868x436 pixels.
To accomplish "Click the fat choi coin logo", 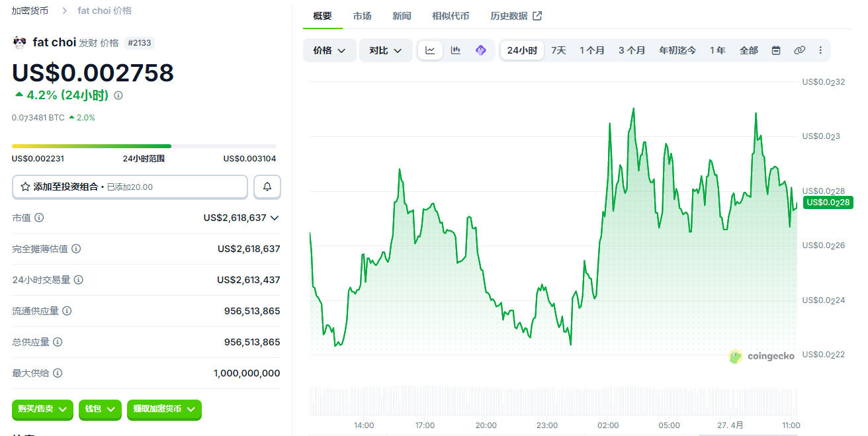I will 19,42.
